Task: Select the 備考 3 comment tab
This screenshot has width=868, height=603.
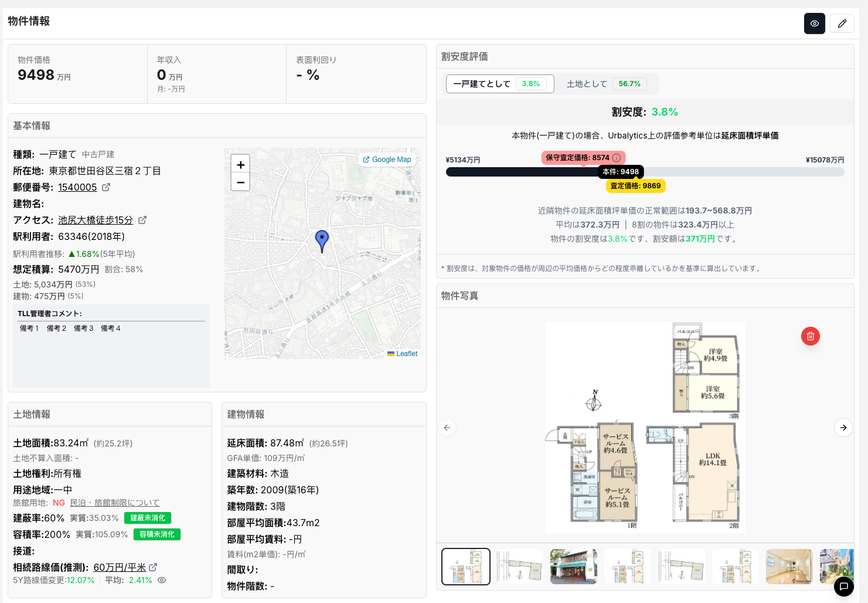Action: 83,328
